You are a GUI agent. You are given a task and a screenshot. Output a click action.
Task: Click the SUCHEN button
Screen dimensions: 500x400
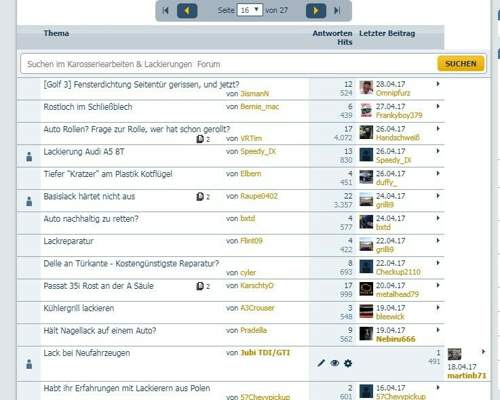point(461,64)
